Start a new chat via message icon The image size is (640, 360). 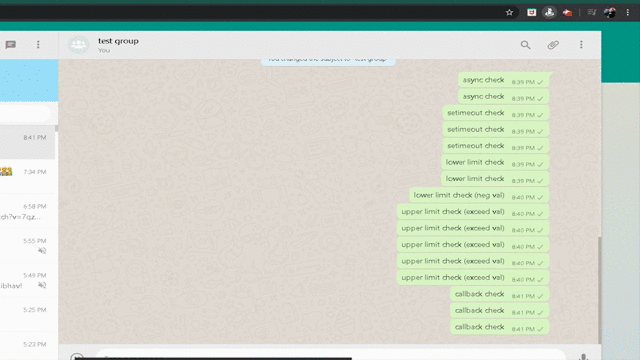11,44
